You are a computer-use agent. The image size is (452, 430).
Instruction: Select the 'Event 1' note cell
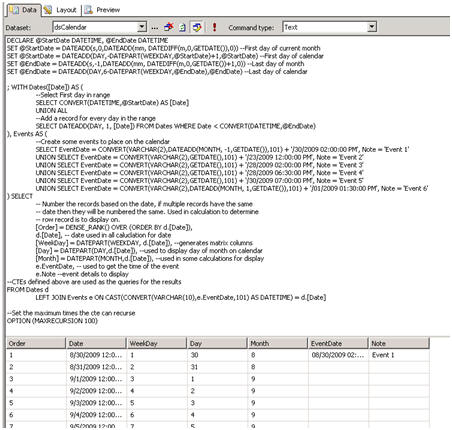399,355
